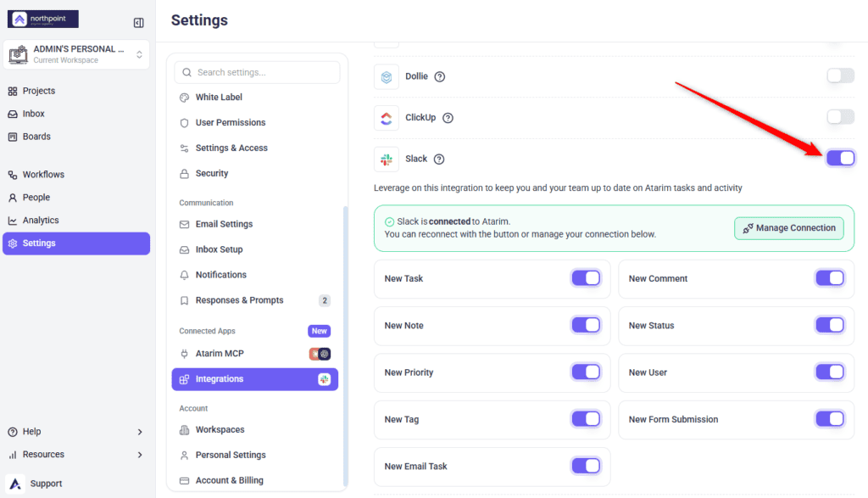Viewport: 868px width, 498px height.
Task: Open Projects in main sidebar
Action: tap(75, 91)
